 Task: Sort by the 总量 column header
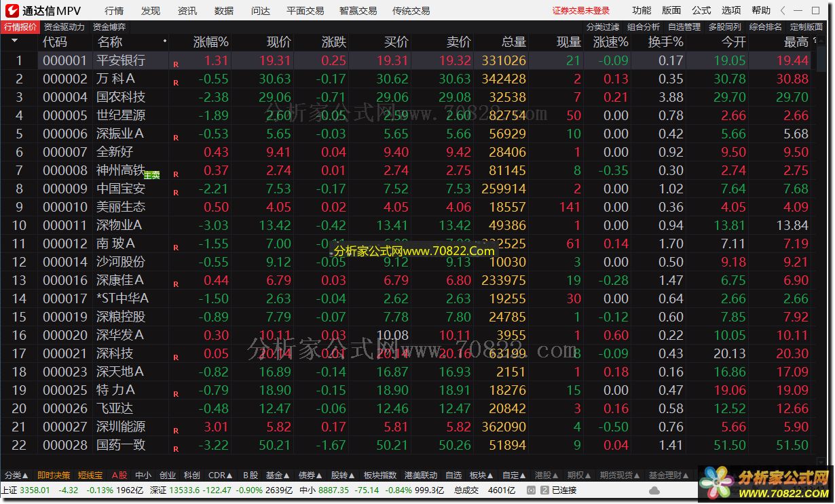pyautogui.click(x=514, y=41)
